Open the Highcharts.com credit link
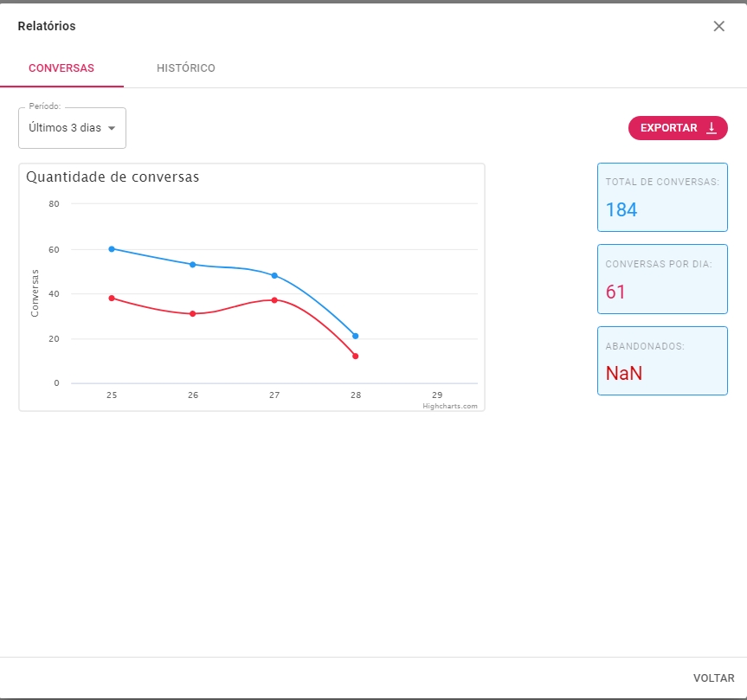This screenshot has width=747, height=700. (x=449, y=406)
